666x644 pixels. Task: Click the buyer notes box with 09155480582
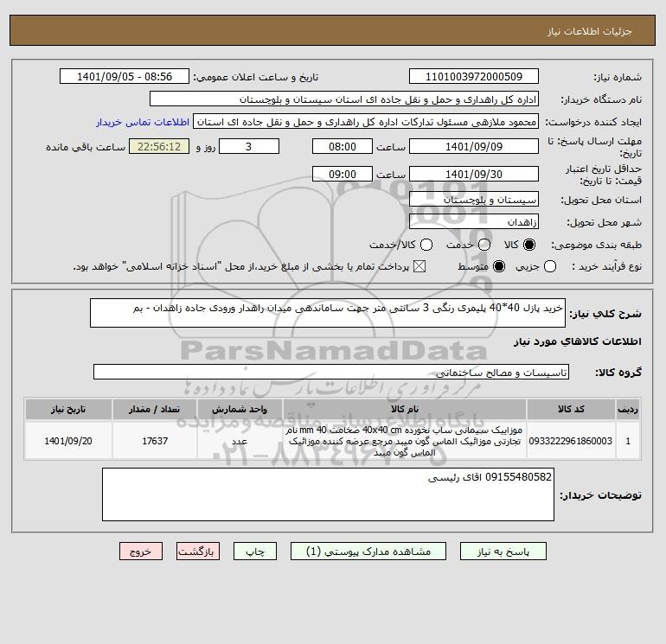328,494
